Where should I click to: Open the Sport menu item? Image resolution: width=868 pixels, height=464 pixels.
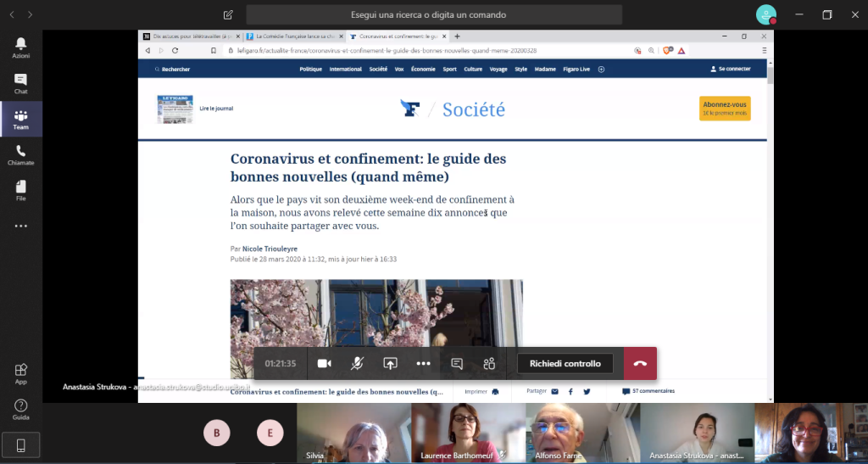pos(449,70)
